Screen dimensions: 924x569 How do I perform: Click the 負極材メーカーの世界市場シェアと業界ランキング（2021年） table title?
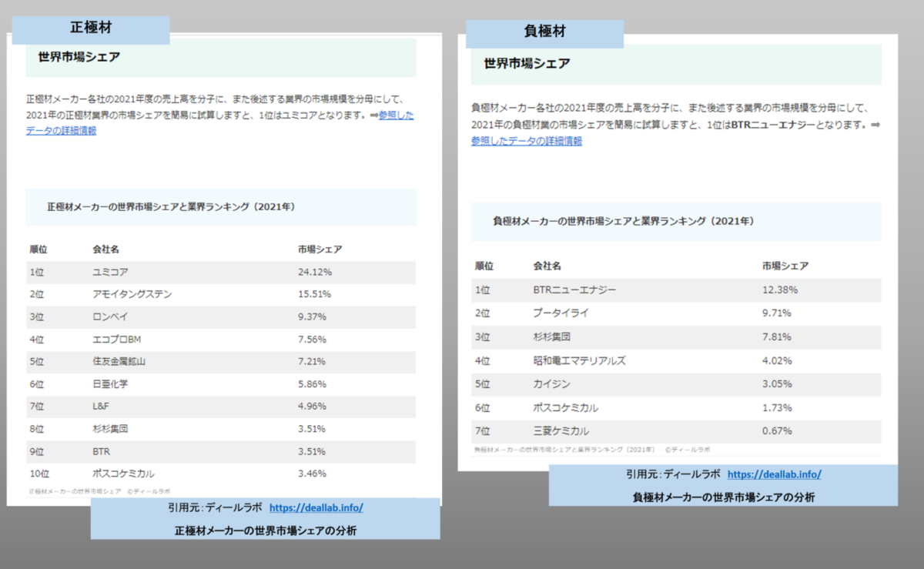[623, 221]
